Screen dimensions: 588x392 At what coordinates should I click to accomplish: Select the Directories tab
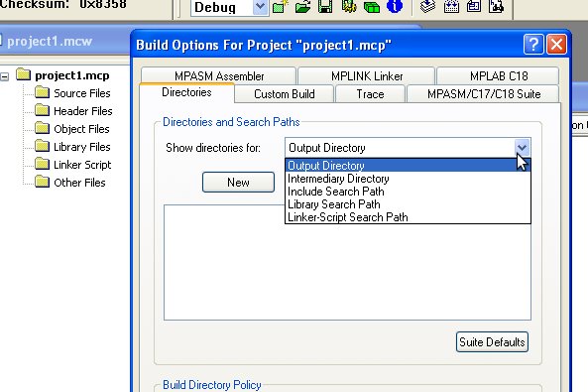click(186, 92)
